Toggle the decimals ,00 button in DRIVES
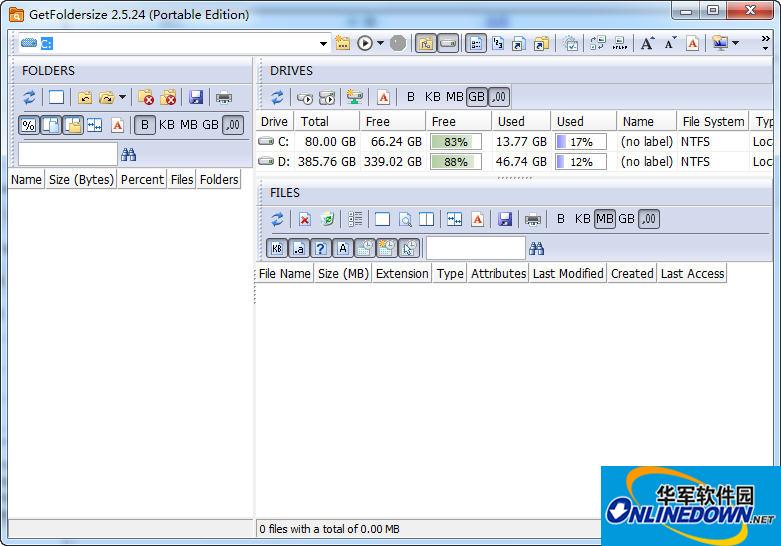Screen dimensions: 781x546 499,97
